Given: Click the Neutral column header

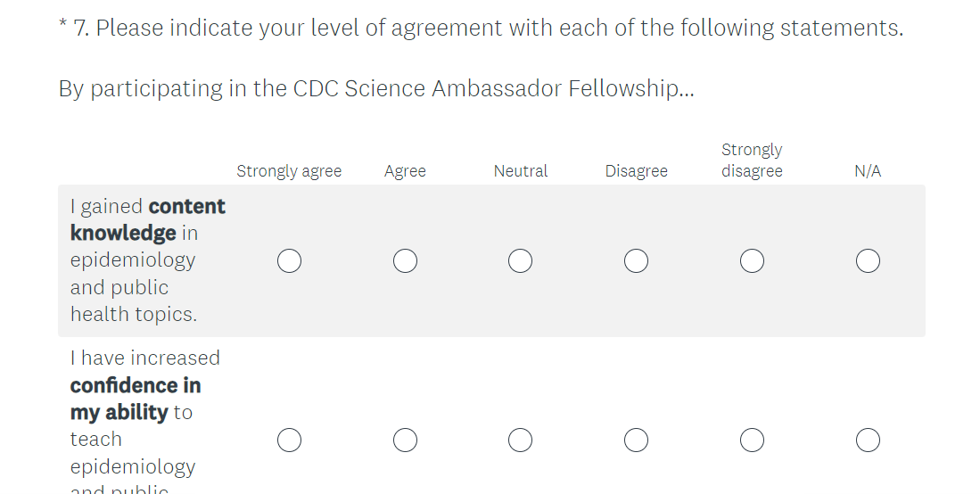Looking at the screenshot, I should [x=521, y=171].
